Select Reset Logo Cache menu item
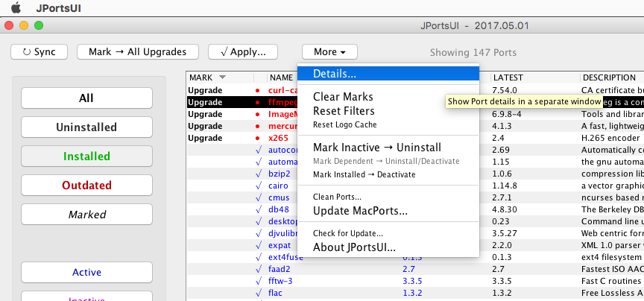This screenshot has width=644, height=301. tap(344, 124)
